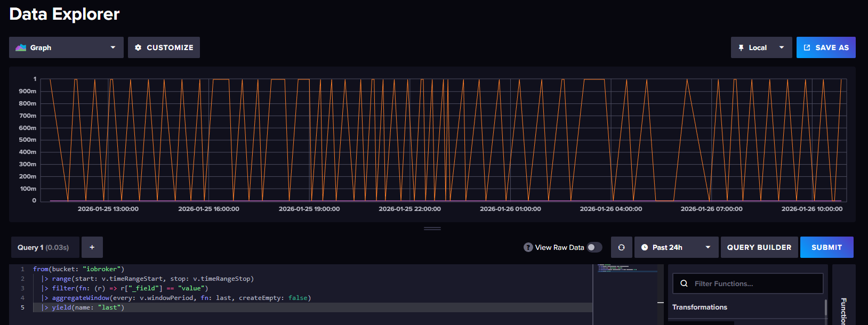The width and height of the screenshot is (868, 325).
Task: Add a new query with plus button
Action: click(92, 247)
